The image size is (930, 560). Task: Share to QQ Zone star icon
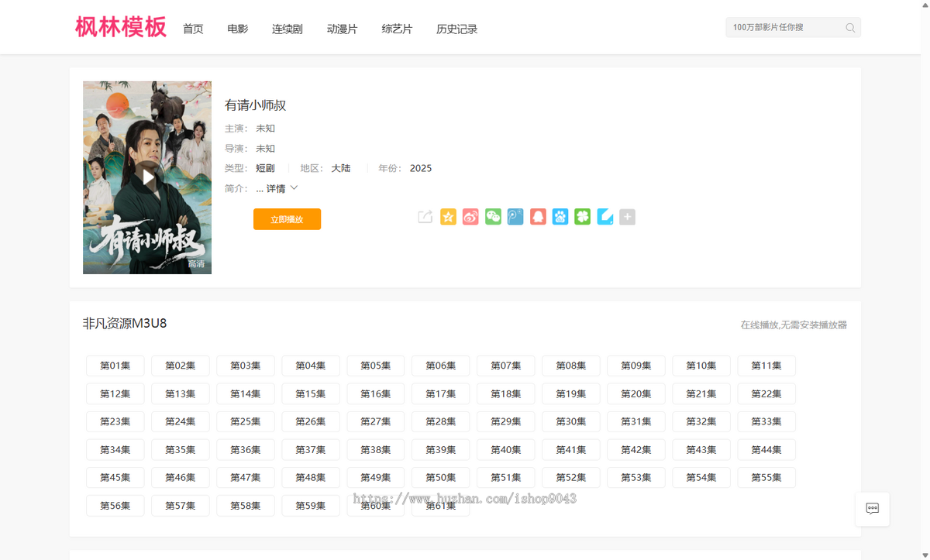click(448, 217)
